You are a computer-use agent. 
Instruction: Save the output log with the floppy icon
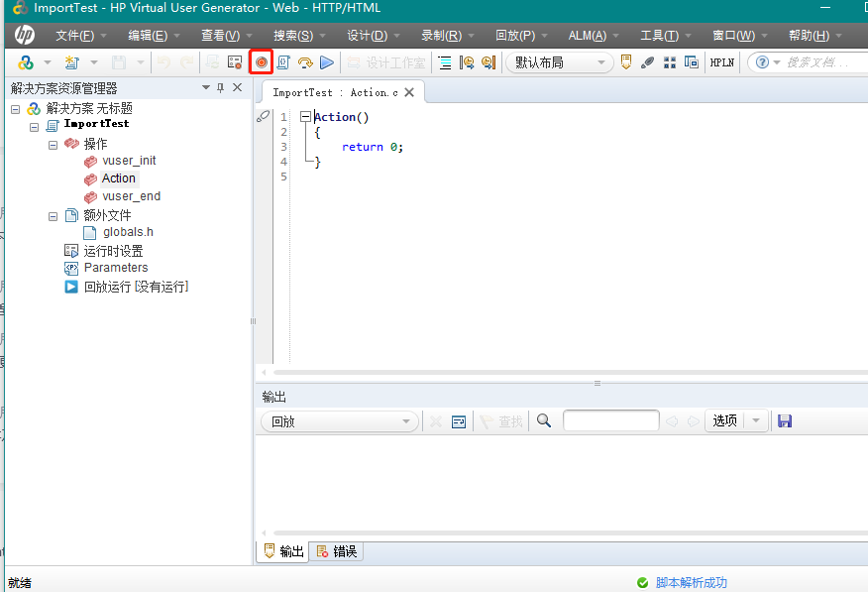(x=785, y=420)
